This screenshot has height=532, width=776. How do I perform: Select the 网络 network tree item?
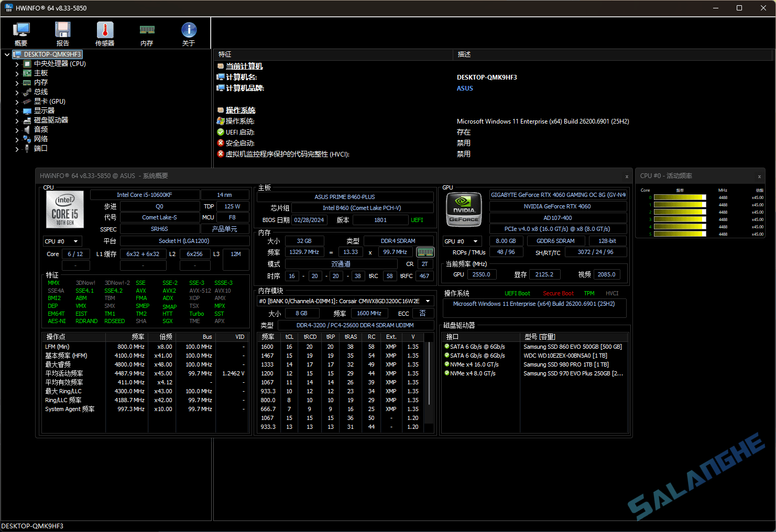coord(41,139)
